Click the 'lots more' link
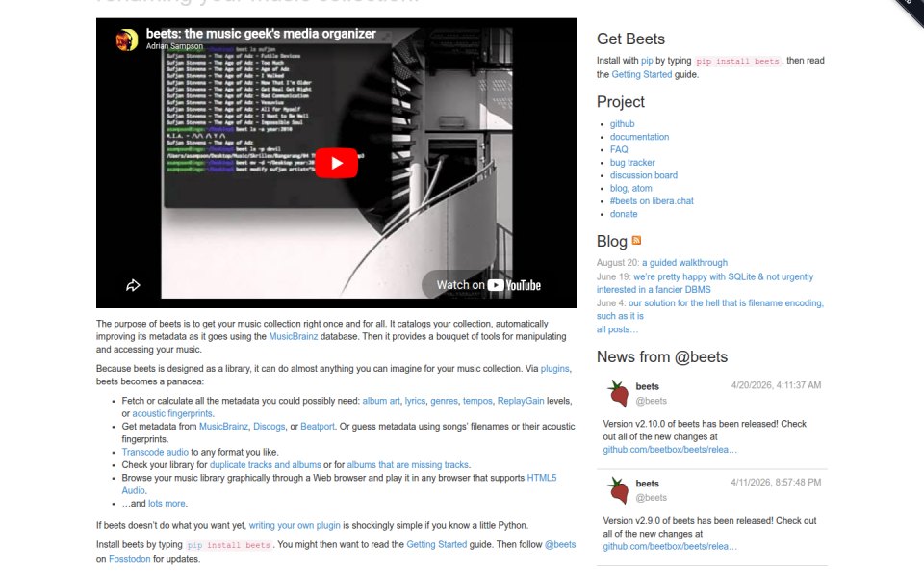 click(167, 504)
